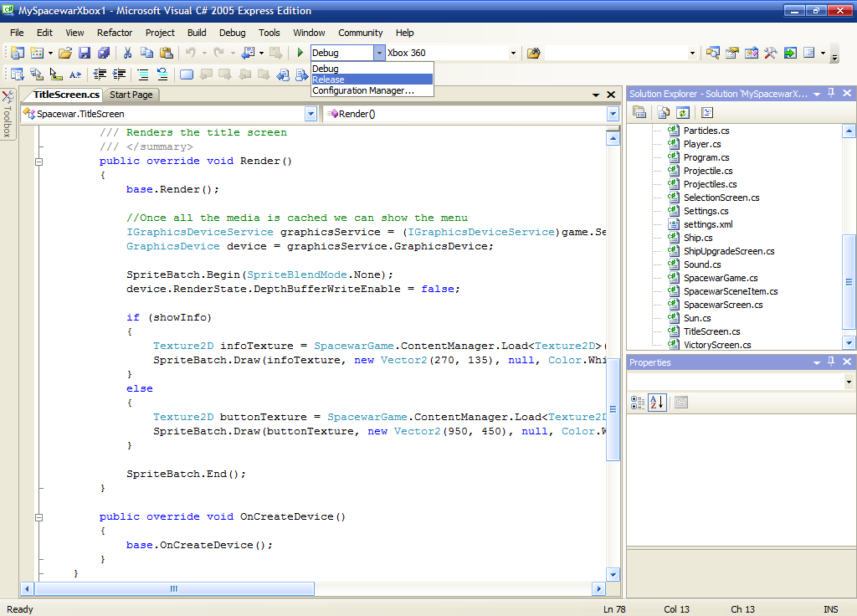Toggle alphabetical sorting in Properties panel
Screen dimensions: 857x616
[657, 403]
